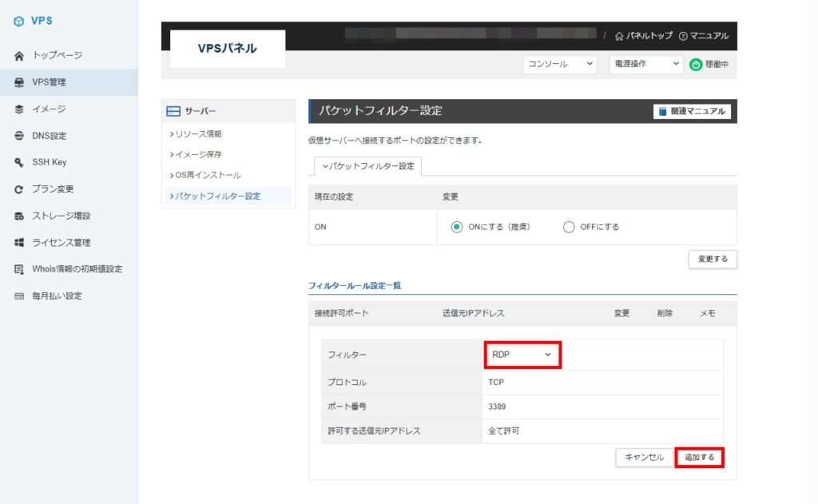Open the イメージ layers icon
This screenshot has height=504, width=818.
tap(19, 109)
